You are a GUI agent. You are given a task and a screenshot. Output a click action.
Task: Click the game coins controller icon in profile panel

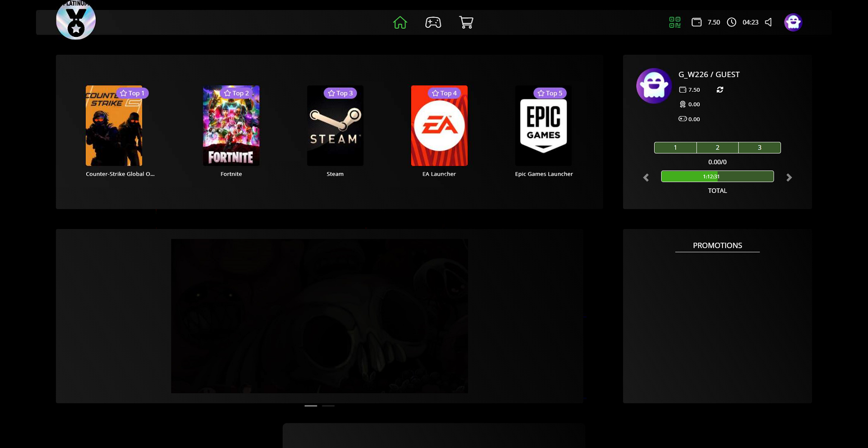click(x=682, y=119)
